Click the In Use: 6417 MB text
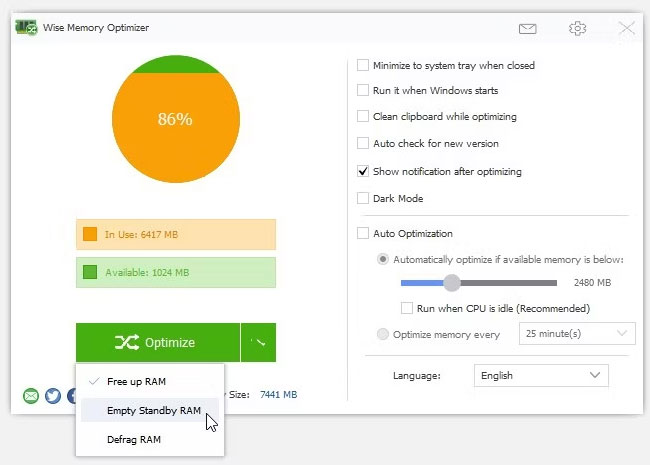Screen dimensions: 650x465 141,235
